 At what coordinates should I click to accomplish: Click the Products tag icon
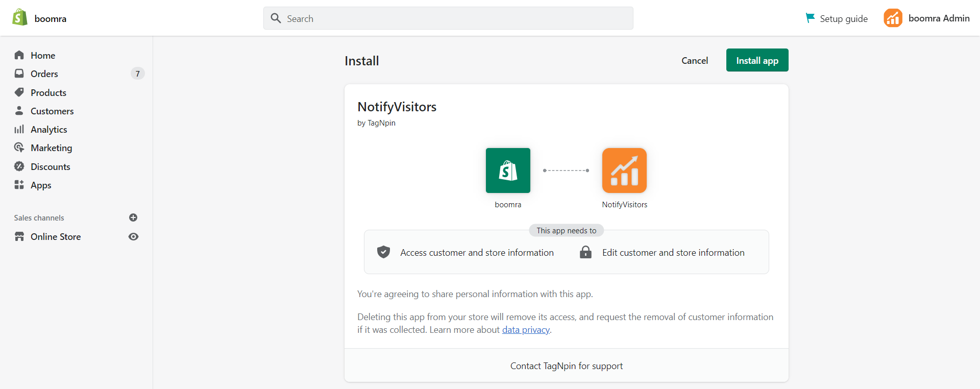tap(19, 92)
